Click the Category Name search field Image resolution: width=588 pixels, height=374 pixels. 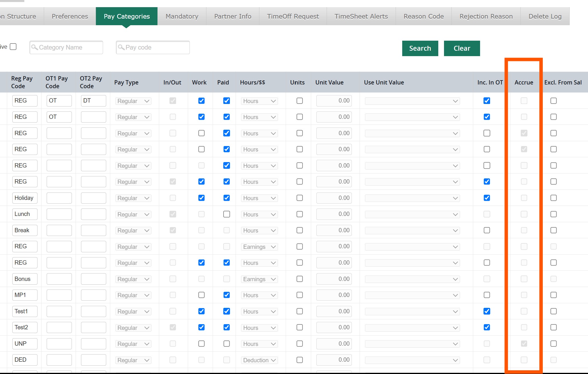tap(66, 47)
